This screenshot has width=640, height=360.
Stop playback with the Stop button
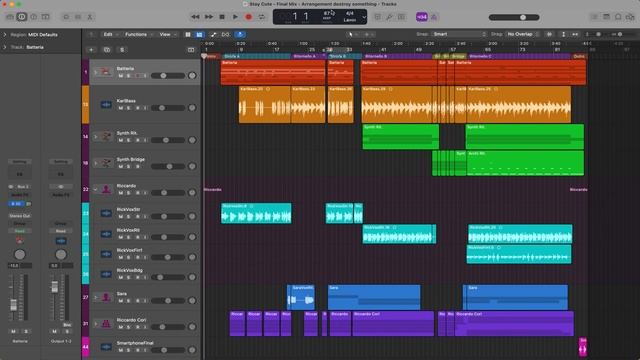(x=222, y=17)
